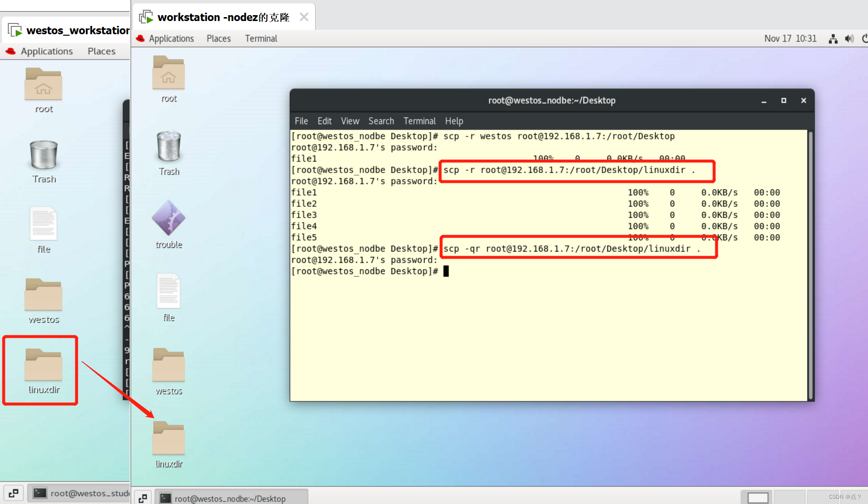
Task: Mute sound via the speaker icon
Action: (849, 39)
